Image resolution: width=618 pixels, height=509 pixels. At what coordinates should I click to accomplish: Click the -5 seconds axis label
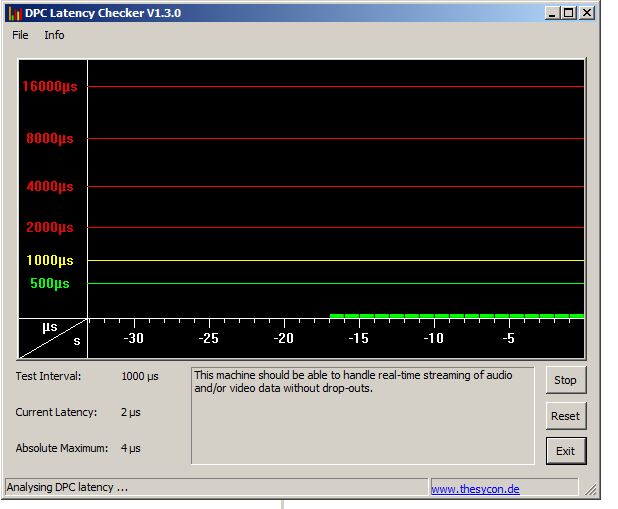tap(508, 338)
